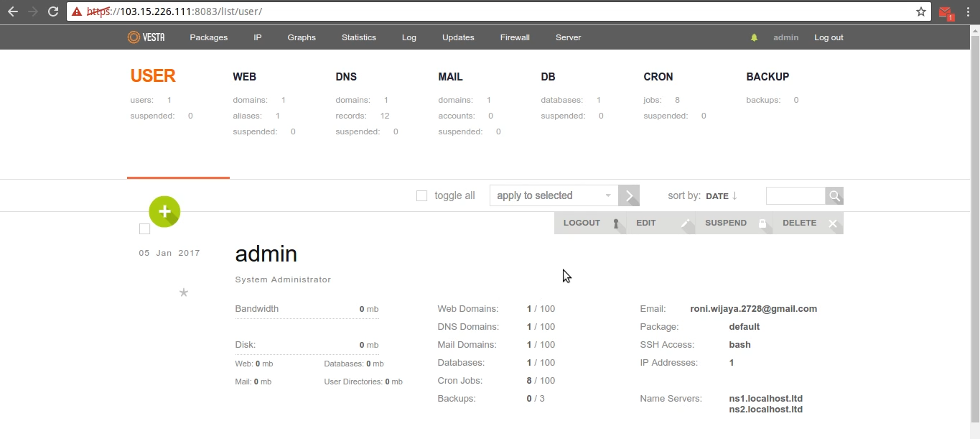
Task: Check the checkbox for the admin user
Action: (x=144, y=228)
